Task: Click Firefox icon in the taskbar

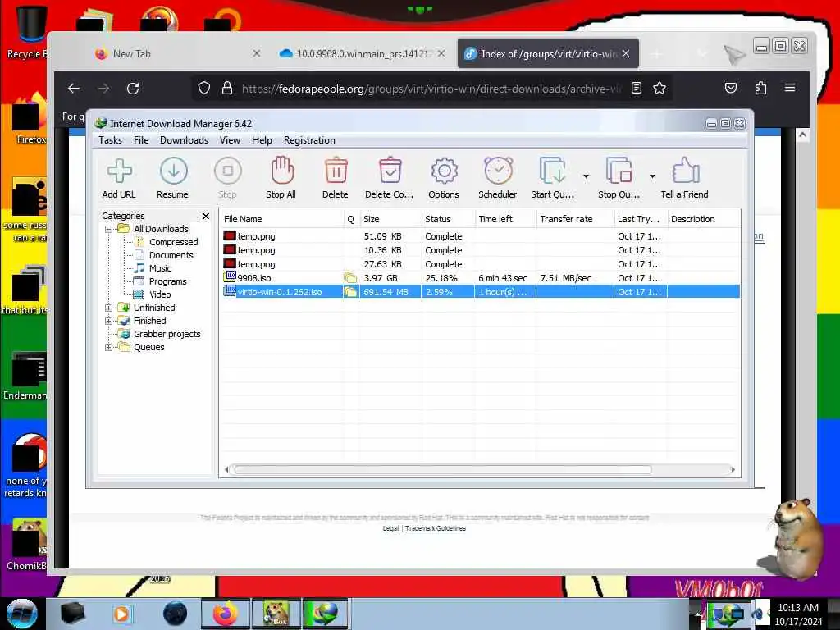Action: (x=225, y=614)
